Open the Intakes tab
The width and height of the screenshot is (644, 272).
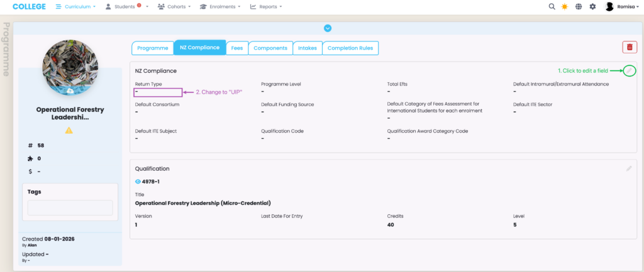tap(308, 48)
